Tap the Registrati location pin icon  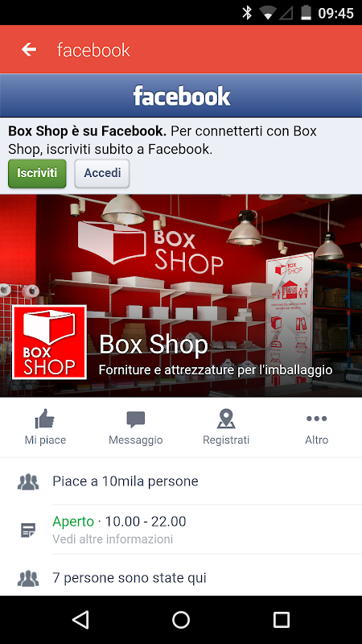pos(226,419)
